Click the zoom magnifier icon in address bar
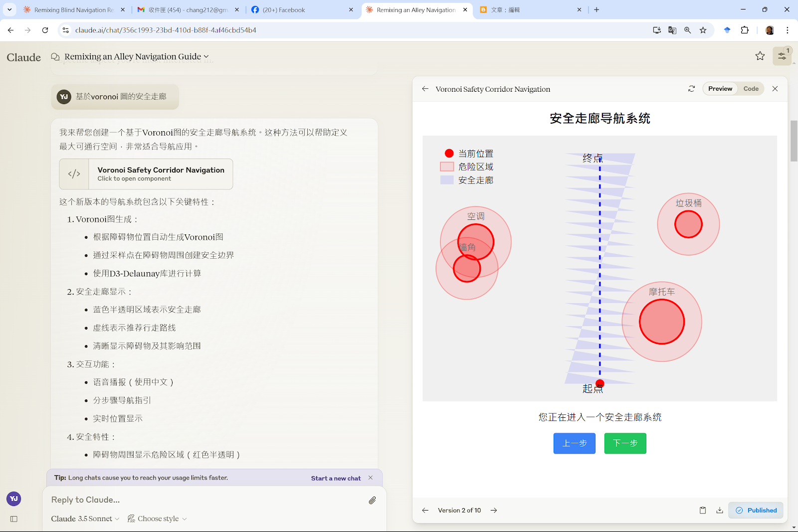Screen dimensions: 798x532 coord(688,30)
